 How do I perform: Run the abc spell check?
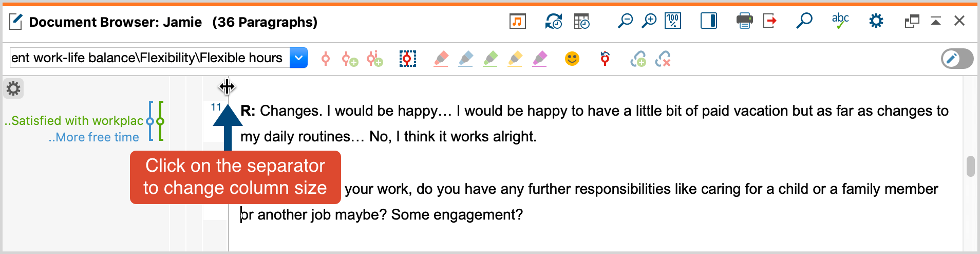click(x=840, y=21)
